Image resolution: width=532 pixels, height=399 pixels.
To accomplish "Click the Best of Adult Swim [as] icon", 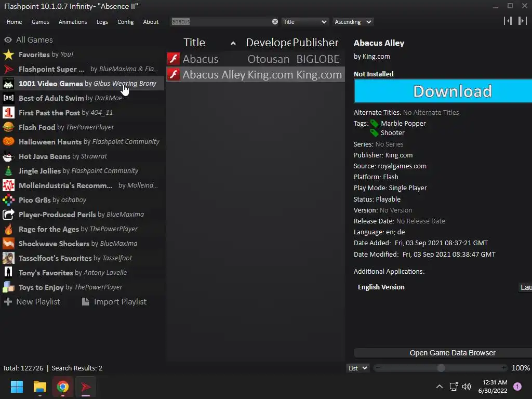I will [x=8, y=98].
